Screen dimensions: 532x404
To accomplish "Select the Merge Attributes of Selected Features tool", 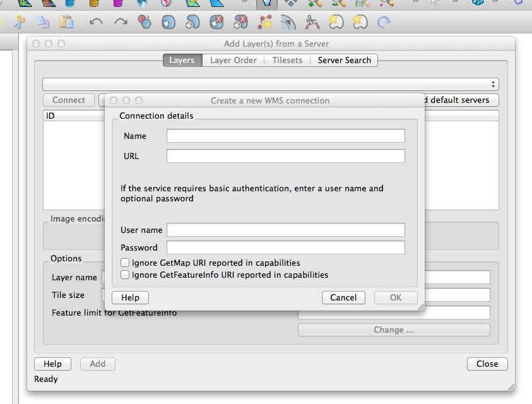I will click(x=360, y=22).
